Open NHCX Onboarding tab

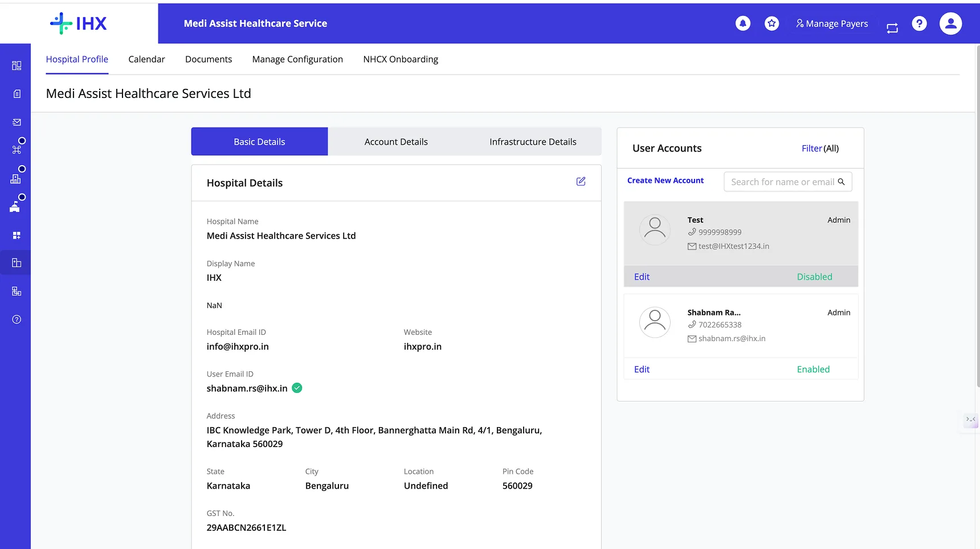tap(401, 59)
